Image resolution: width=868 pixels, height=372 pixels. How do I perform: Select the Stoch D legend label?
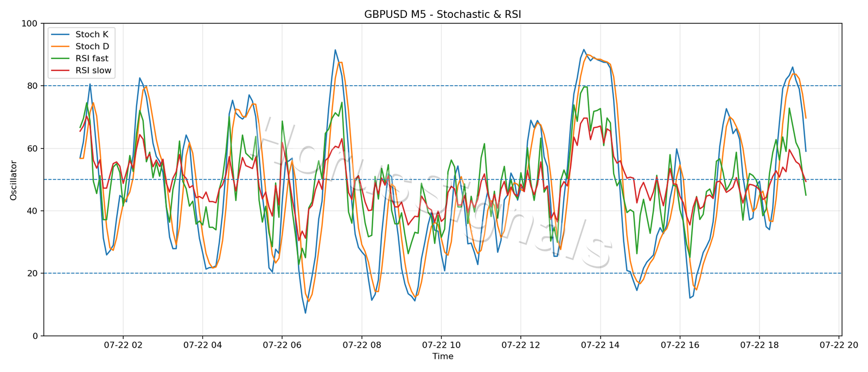pyautogui.click(x=92, y=47)
